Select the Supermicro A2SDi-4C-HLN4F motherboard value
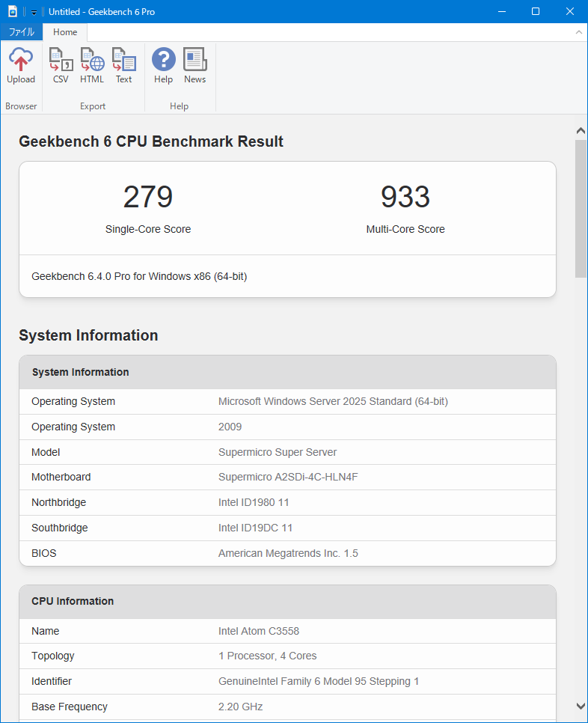The width and height of the screenshot is (588, 723). click(288, 477)
